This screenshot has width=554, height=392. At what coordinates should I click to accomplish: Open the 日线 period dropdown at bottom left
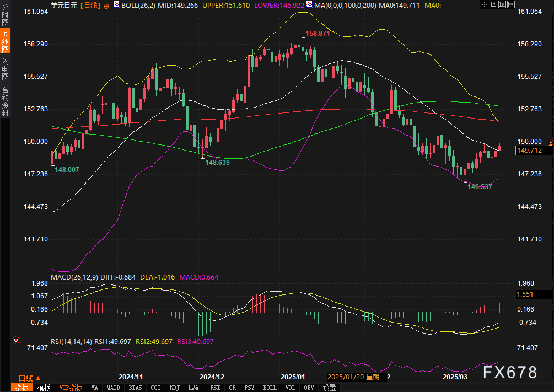click(x=29, y=378)
